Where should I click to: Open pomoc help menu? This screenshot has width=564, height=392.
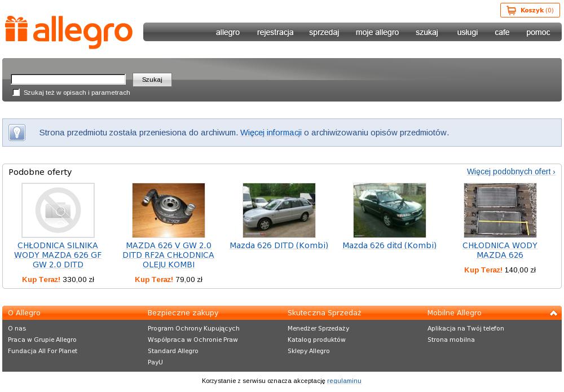[x=538, y=32]
